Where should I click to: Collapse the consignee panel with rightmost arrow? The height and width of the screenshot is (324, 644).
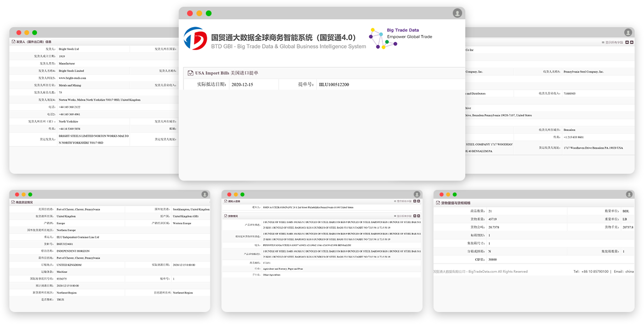pyautogui.click(x=631, y=42)
